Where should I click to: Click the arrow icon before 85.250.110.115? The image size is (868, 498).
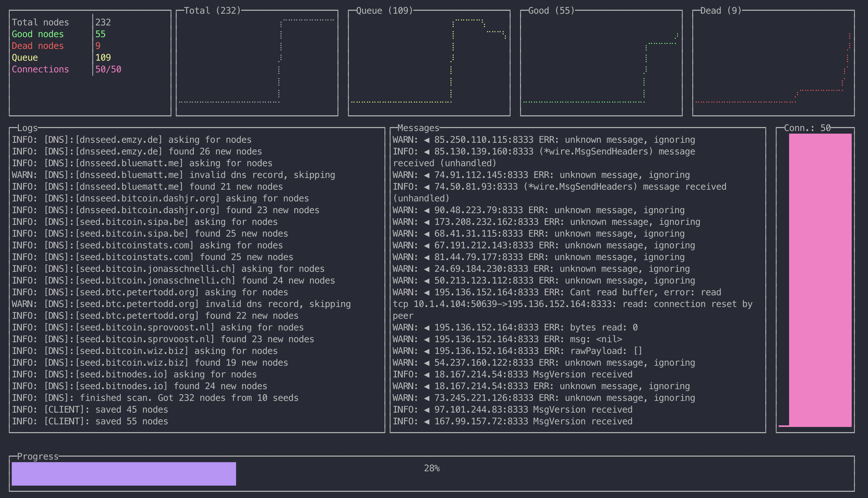coord(426,140)
